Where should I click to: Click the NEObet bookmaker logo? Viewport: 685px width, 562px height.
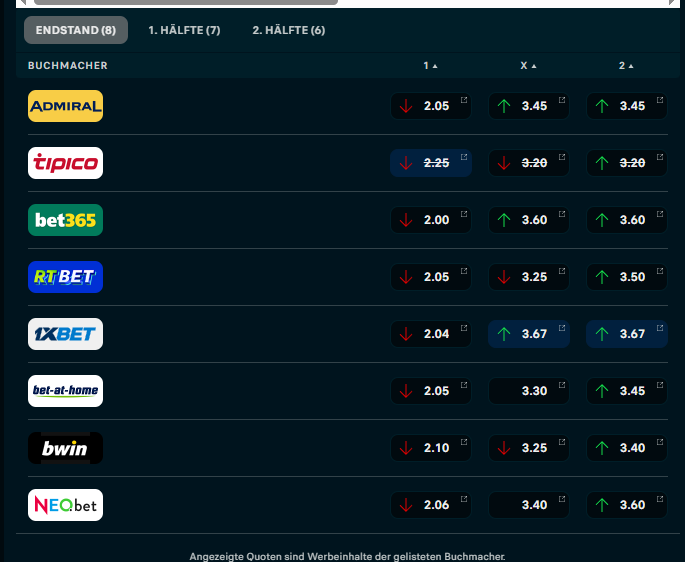pyautogui.click(x=65, y=505)
